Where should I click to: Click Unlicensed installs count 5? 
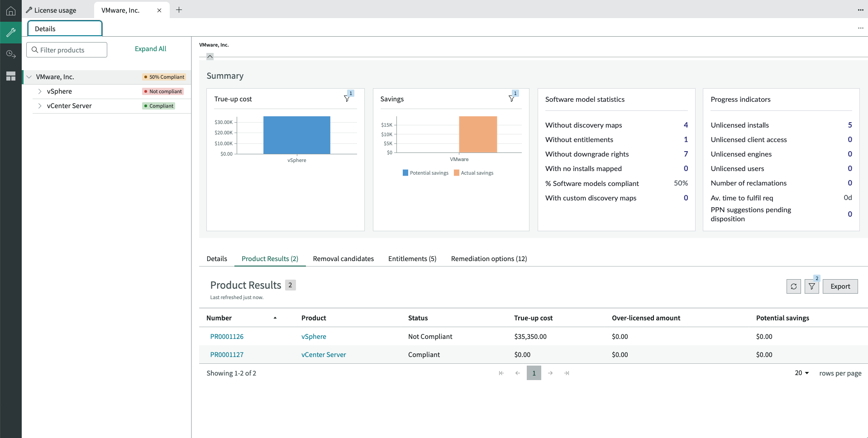[850, 125]
